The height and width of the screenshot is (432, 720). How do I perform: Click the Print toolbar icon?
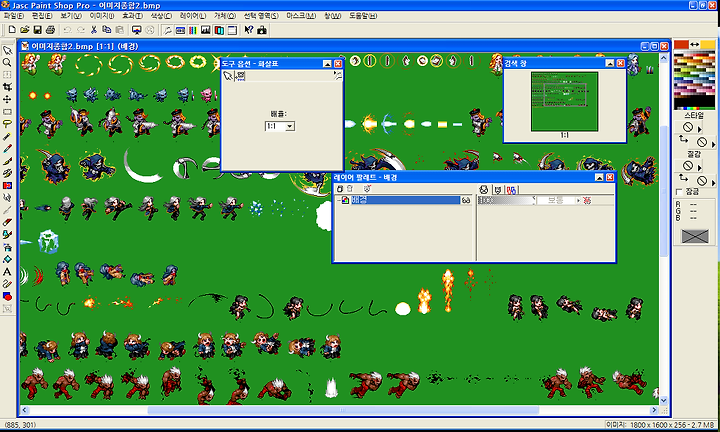51,30
